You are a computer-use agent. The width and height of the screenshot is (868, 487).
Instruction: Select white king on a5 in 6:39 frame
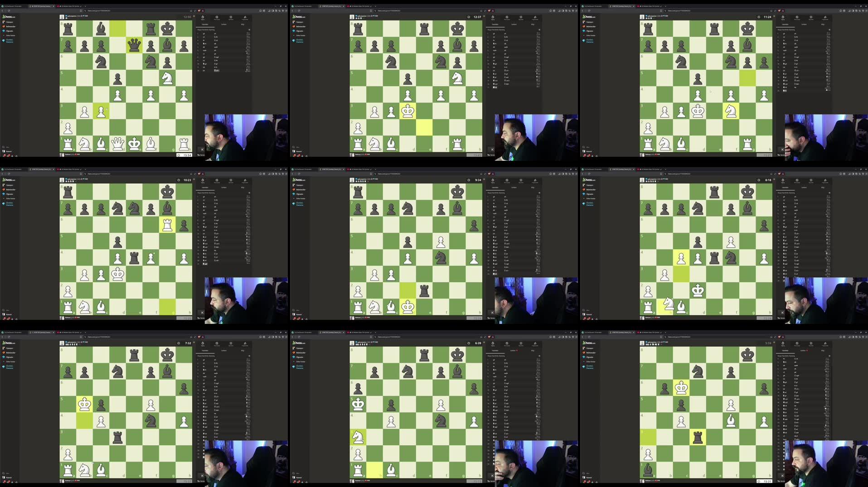click(358, 404)
